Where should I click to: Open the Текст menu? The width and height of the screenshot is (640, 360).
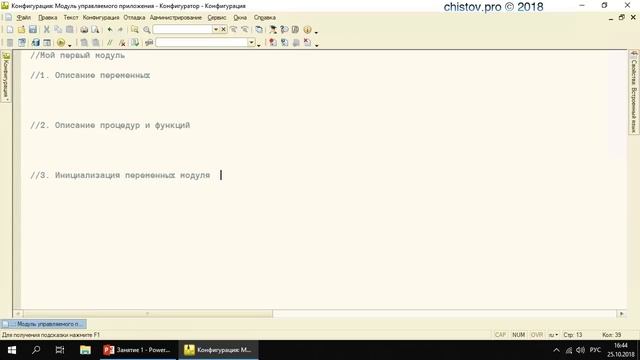click(71, 18)
